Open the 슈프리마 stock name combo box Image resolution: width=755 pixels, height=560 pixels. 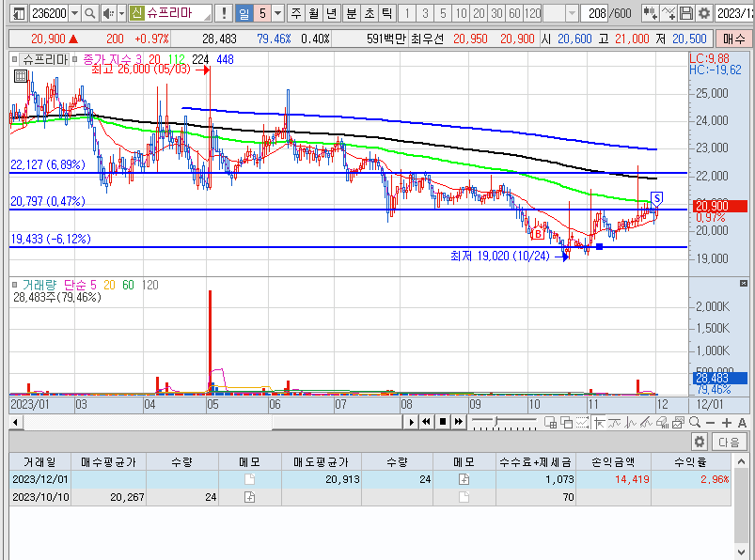tap(170, 13)
